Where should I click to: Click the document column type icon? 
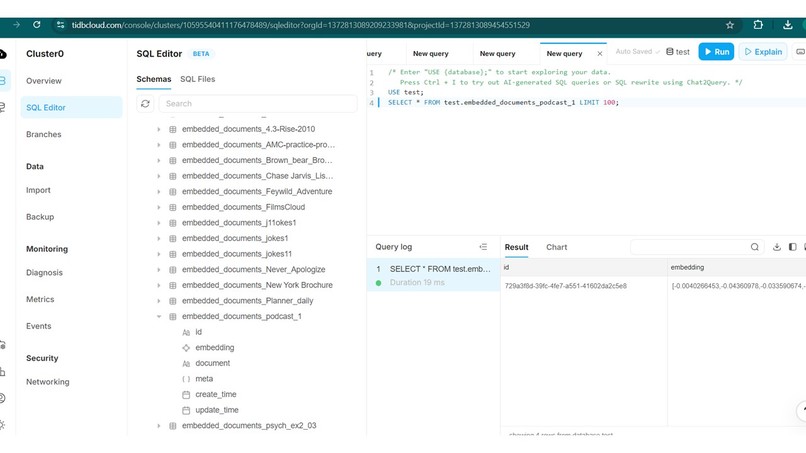[x=186, y=364]
